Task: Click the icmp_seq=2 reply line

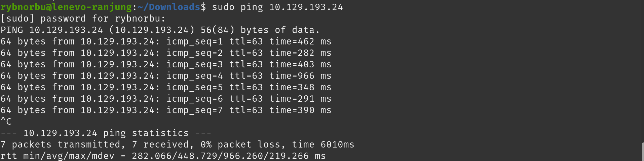Action: pos(166,53)
